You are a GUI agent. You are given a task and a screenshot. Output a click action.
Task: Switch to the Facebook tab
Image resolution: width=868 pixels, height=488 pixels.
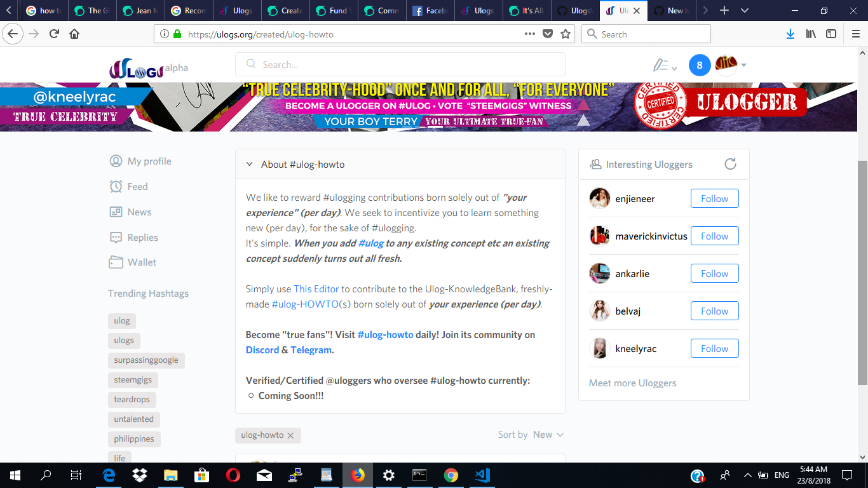(430, 11)
